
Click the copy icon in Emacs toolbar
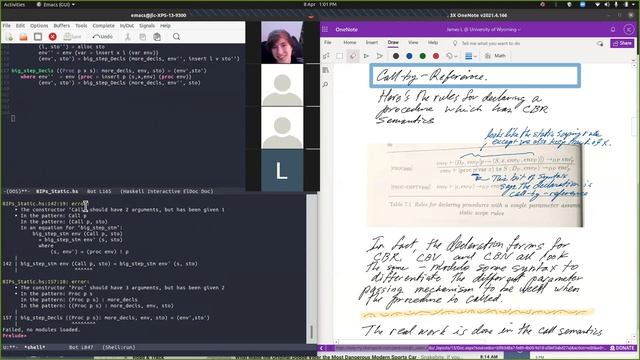tap(142, 37)
